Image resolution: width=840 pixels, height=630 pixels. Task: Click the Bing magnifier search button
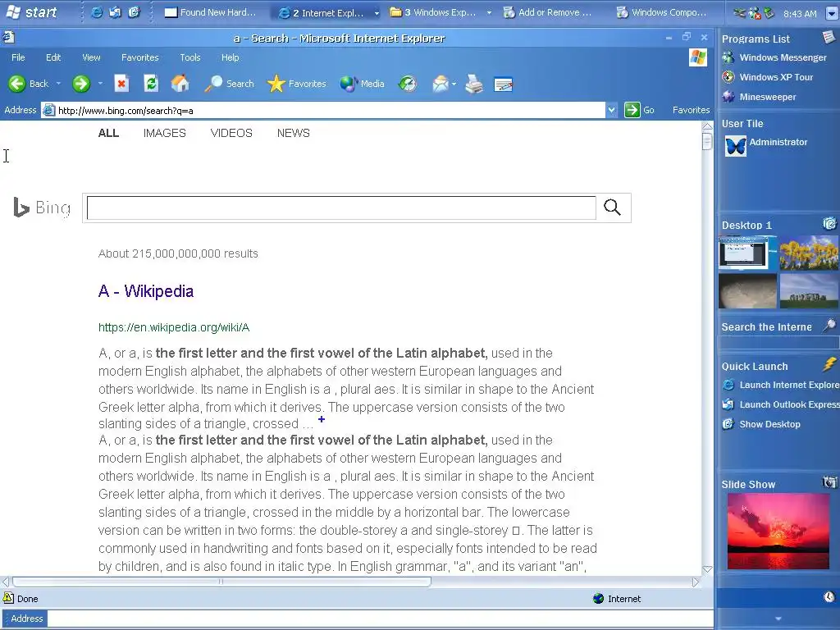tap(612, 208)
